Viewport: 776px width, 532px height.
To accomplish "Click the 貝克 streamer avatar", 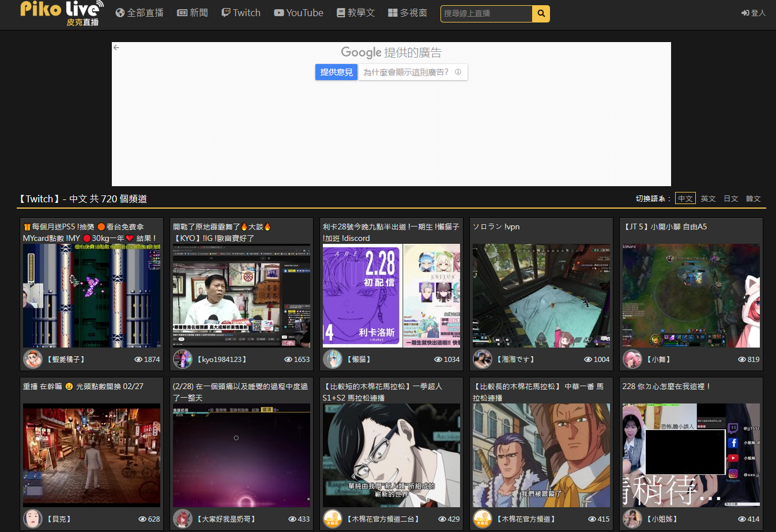I will pyautogui.click(x=33, y=519).
